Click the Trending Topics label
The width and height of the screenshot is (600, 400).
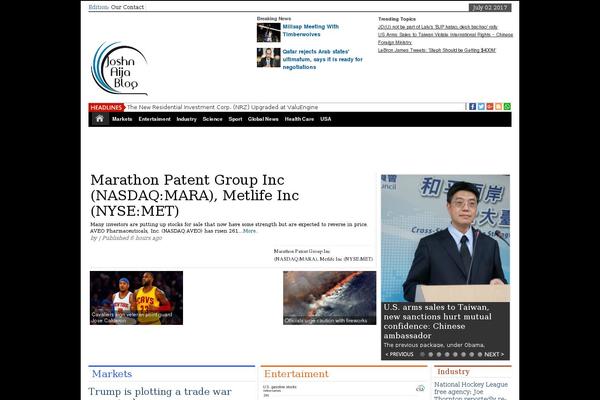(397, 19)
